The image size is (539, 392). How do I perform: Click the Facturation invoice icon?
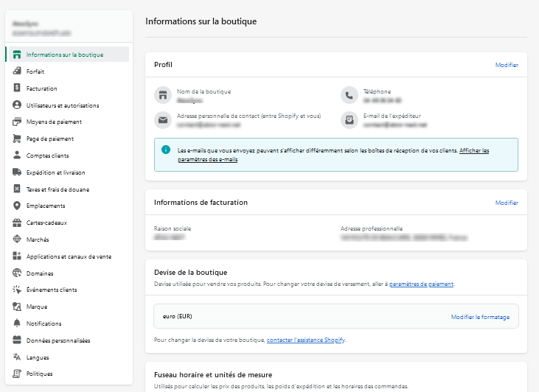[17, 88]
